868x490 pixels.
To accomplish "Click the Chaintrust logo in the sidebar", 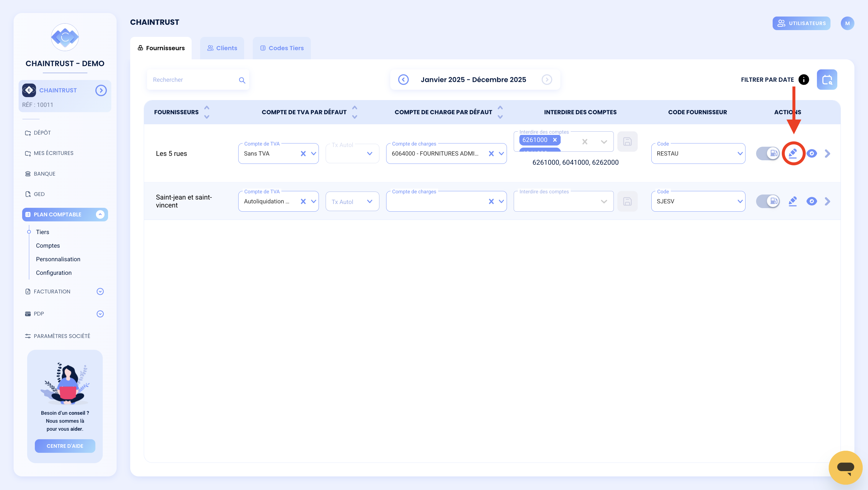I will [x=65, y=37].
